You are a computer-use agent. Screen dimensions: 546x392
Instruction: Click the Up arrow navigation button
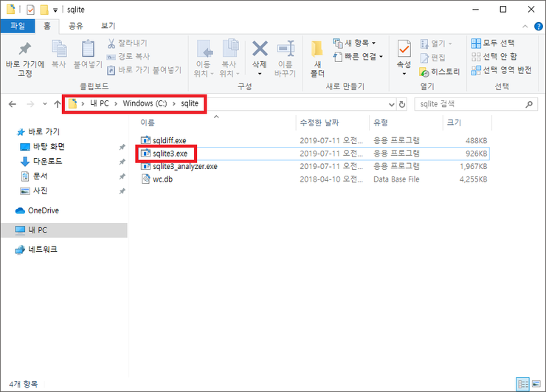57,104
